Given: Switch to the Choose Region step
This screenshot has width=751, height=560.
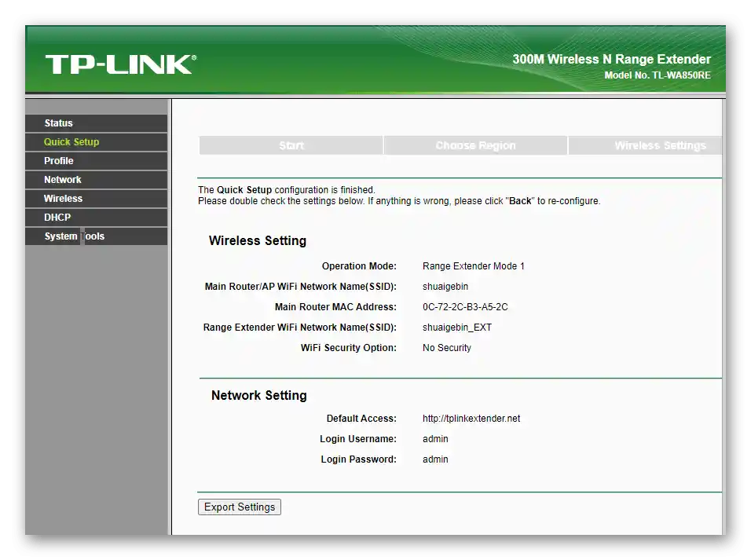Looking at the screenshot, I should pos(475,145).
